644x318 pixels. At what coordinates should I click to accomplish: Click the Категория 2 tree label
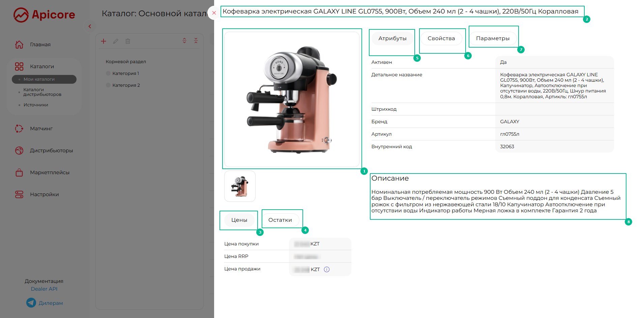click(x=126, y=85)
